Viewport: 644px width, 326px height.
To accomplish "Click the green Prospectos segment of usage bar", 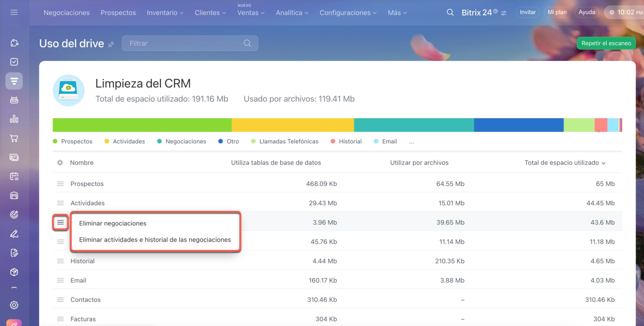I will click(x=142, y=125).
